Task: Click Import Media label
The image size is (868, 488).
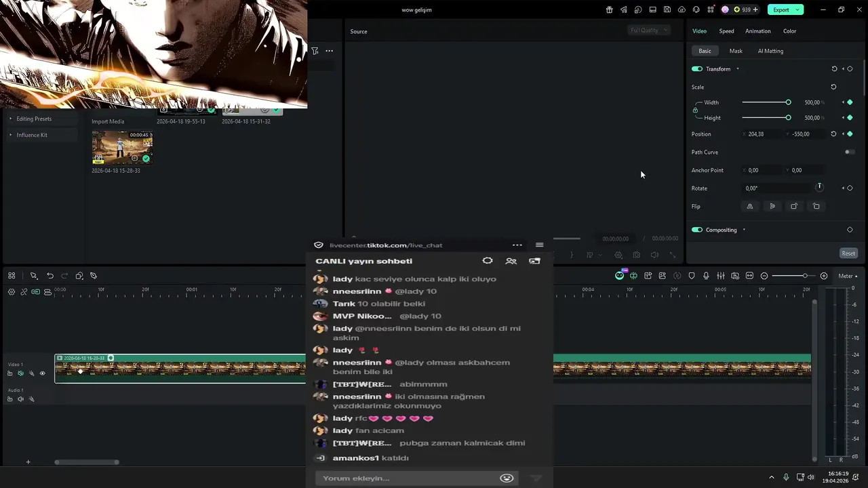Action: click(108, 121)
